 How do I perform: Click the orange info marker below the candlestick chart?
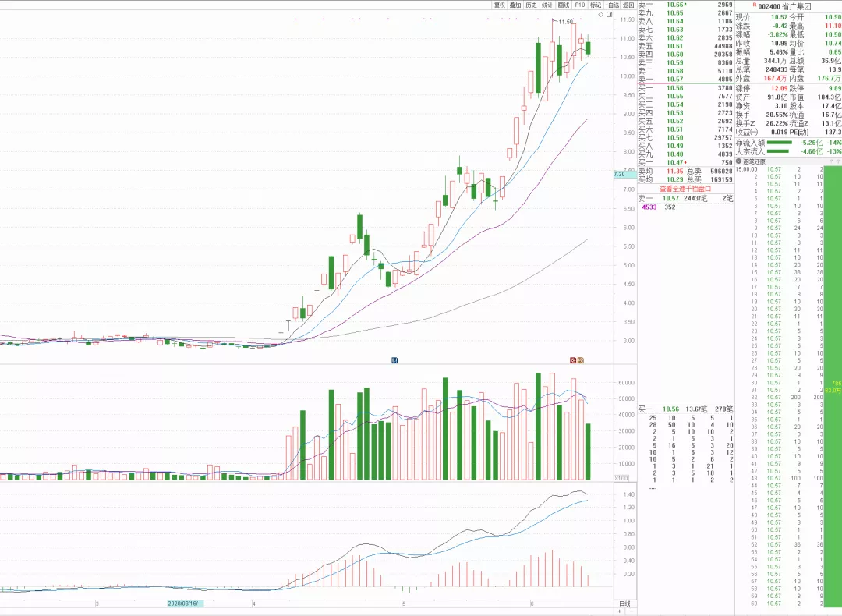click(x=580, y=360)
